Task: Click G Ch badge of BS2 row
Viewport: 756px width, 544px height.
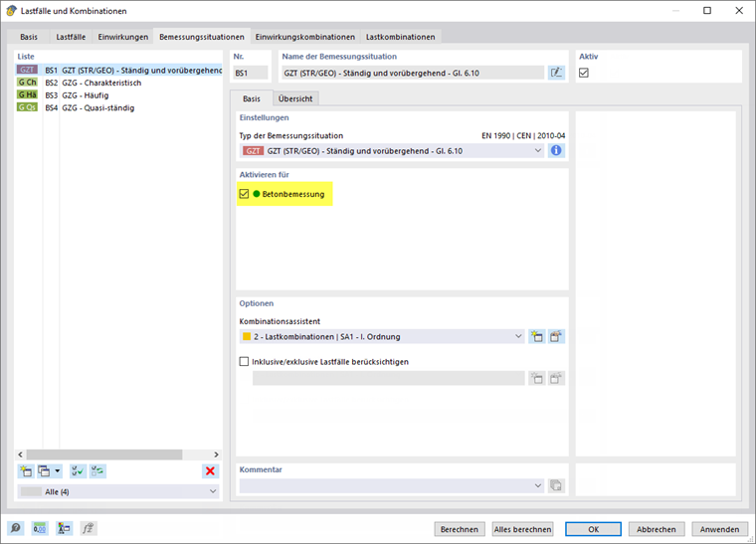Action: (x=27, y=83)
